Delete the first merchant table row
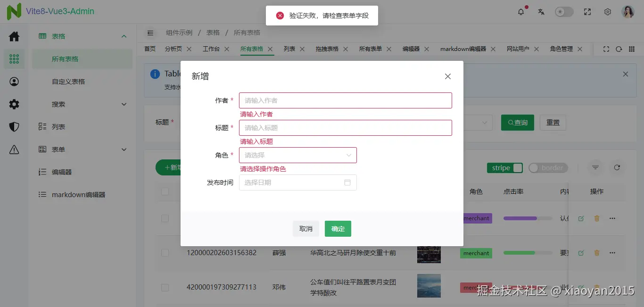This screenshot has height=307, width=644. pyautogui.click(x=597, y=218)
